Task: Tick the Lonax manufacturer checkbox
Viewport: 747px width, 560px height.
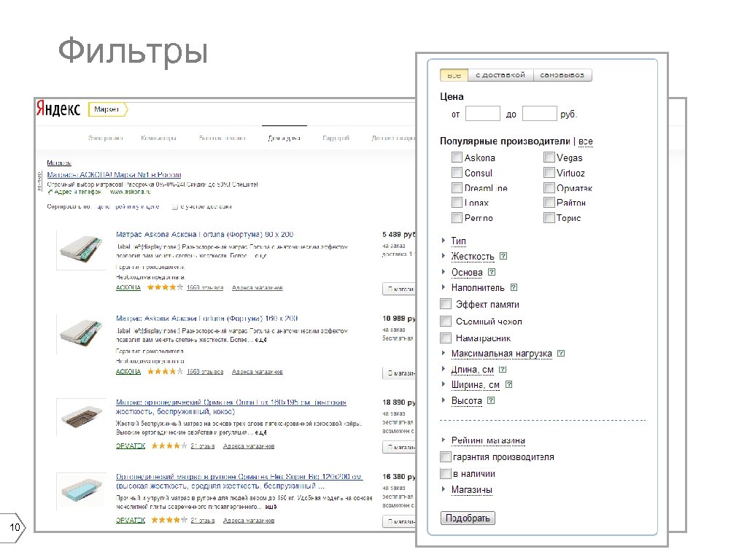Action: tap(457, 203)
